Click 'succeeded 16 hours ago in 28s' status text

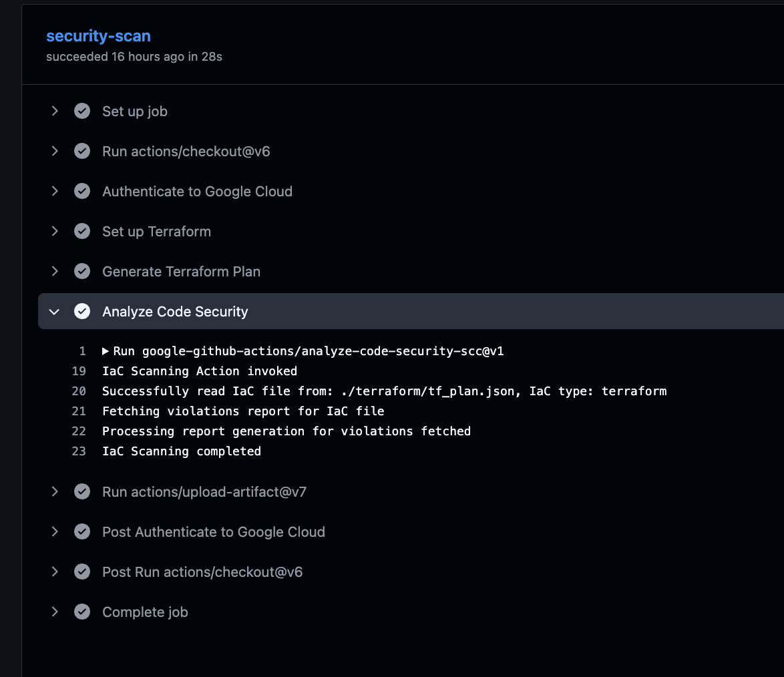[134, 57]
